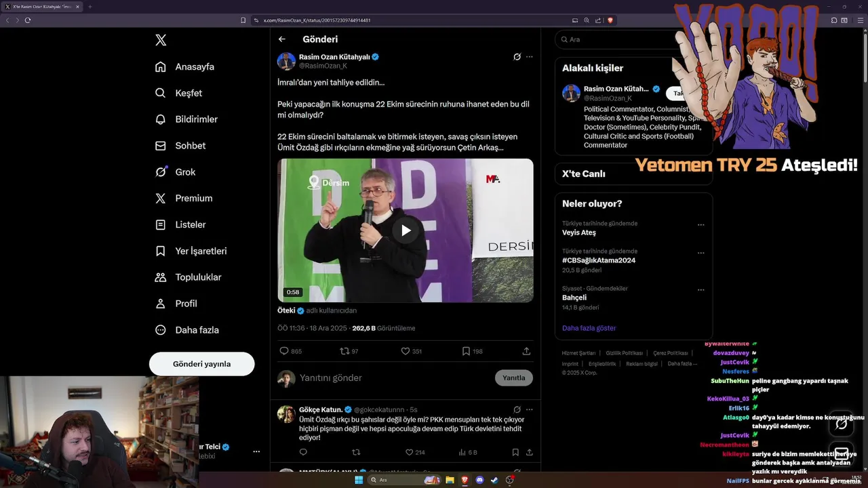View 6 B analytics on Gökçe Katun reply
Viewport: 868px width, 488px height.
coord(468,452)
